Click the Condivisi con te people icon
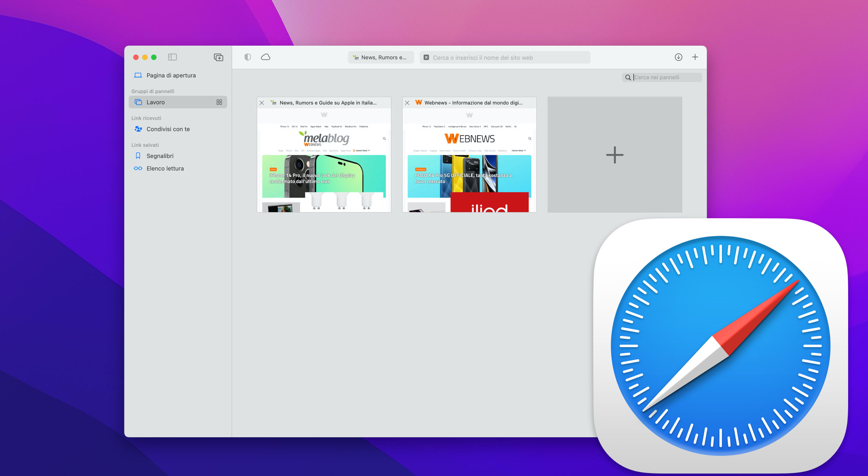868x476 pixels. pyautogui.click(x=138, y=129)
